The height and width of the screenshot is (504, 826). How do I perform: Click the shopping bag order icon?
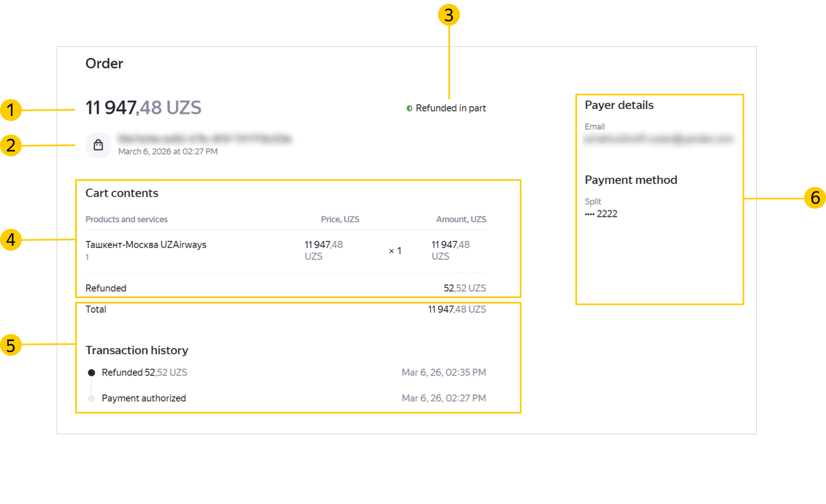pos(98,145)
